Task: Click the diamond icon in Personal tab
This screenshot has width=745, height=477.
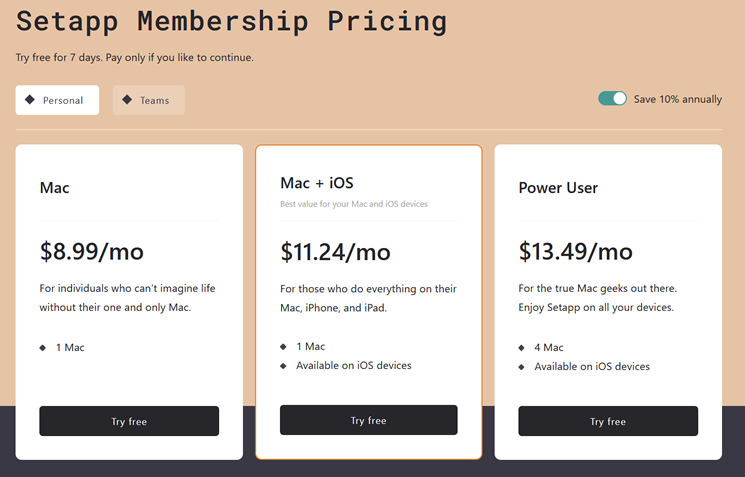Action: [x=30, y=100]
